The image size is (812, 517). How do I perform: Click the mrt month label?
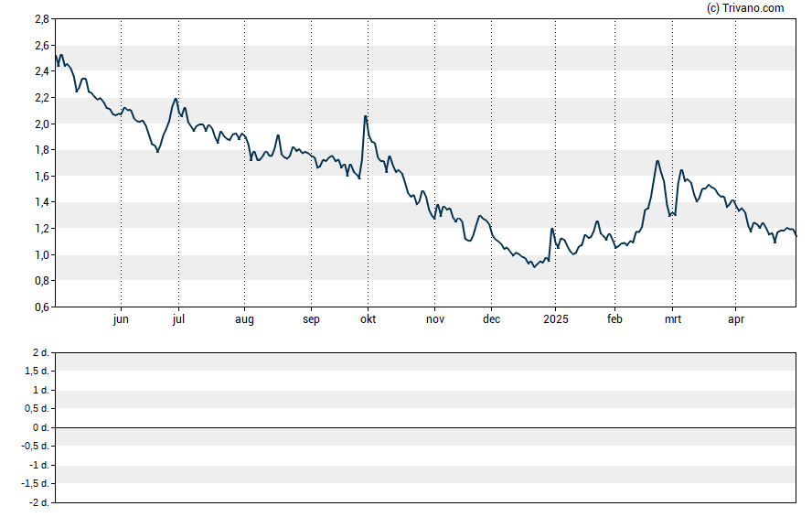[x=673, y=319]
